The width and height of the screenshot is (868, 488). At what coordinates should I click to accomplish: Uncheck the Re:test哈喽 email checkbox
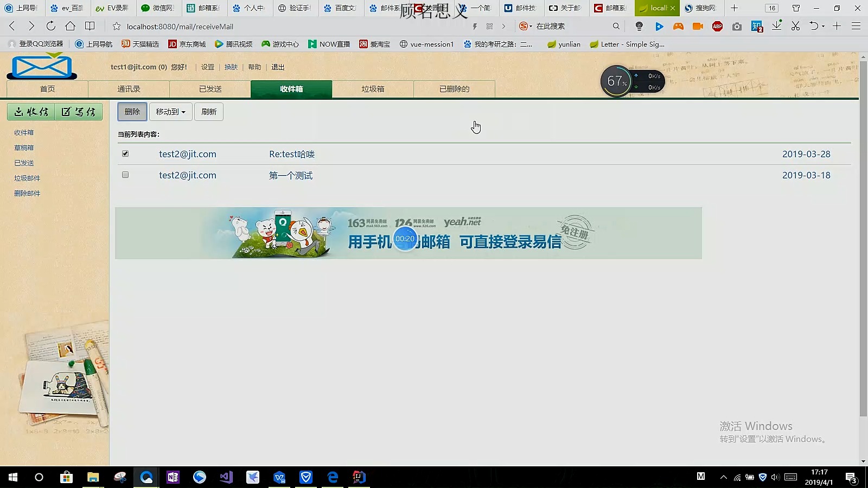125,153
